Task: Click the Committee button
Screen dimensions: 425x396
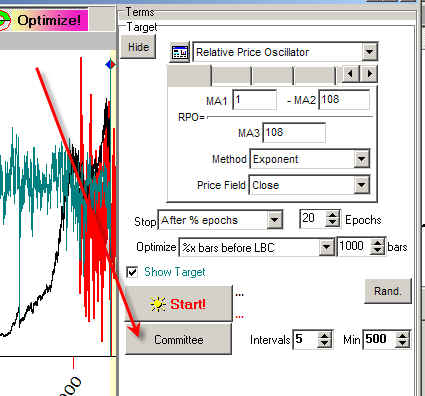Action: (178, 340)
